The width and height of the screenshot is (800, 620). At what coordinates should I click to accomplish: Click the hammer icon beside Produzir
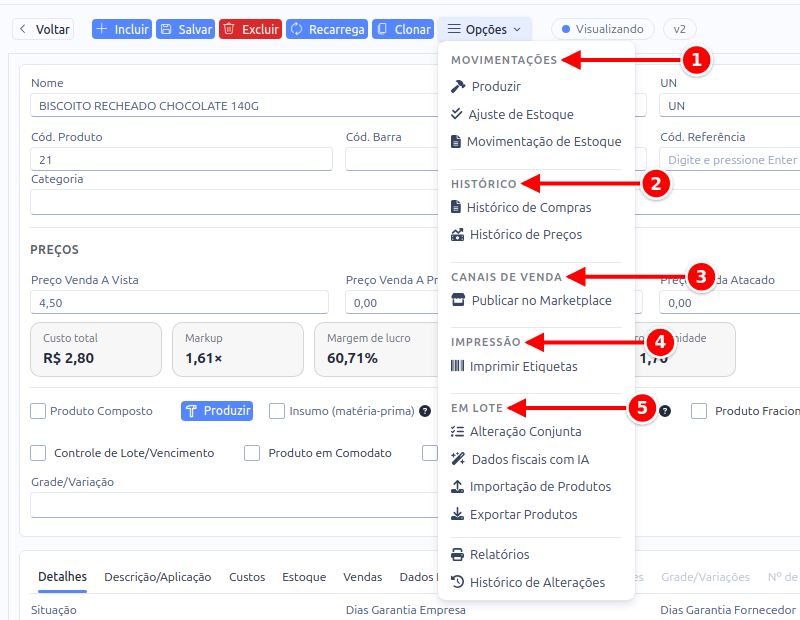458,86
